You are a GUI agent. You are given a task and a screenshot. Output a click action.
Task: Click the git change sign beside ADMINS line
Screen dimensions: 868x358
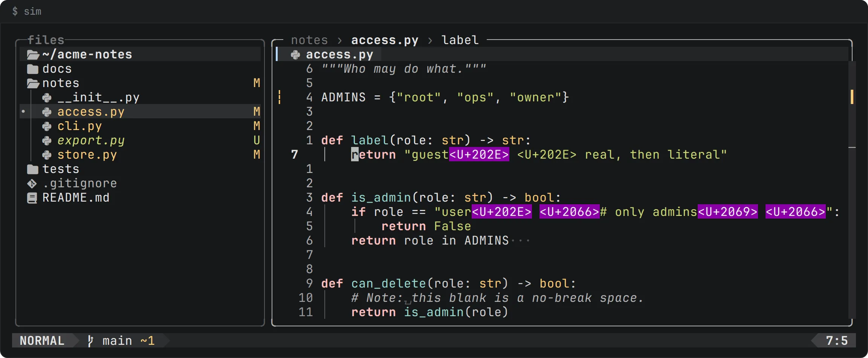coord(280,97)
